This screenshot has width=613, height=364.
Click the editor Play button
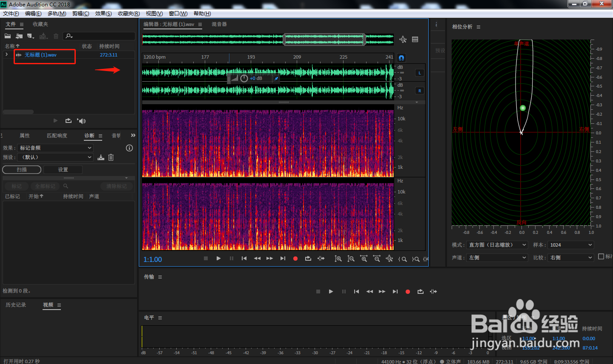pos(218,259)
